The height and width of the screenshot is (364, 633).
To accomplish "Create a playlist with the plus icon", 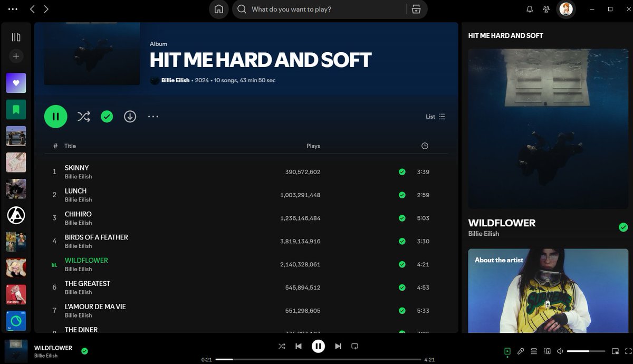I will click(16, 56).
